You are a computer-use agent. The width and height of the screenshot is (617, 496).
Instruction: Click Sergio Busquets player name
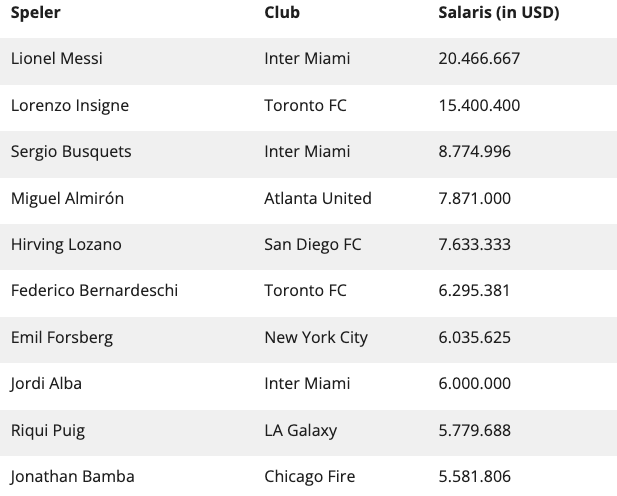click(71, 152)
